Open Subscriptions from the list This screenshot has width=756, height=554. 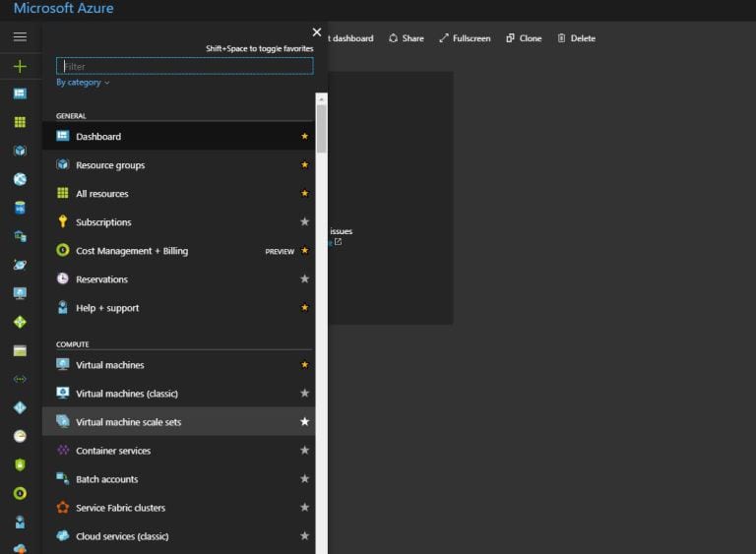(178, 221)
